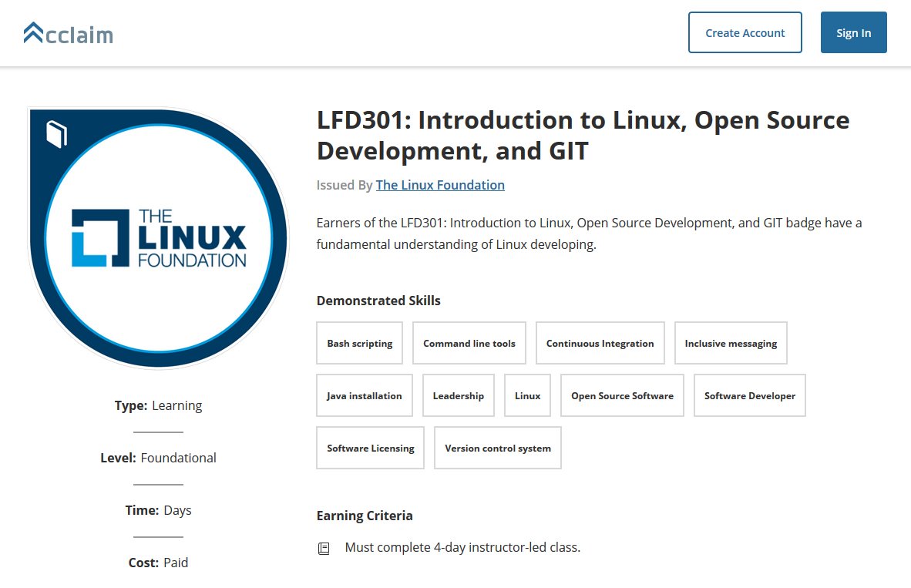Select the Bash scripting skill tag

point(360,343)
